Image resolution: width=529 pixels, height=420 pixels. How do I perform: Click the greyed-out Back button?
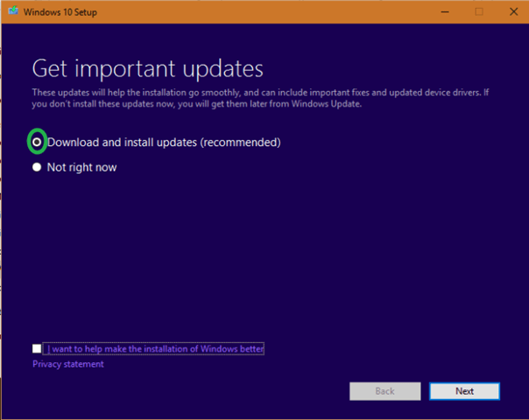(x=385, y=391)
